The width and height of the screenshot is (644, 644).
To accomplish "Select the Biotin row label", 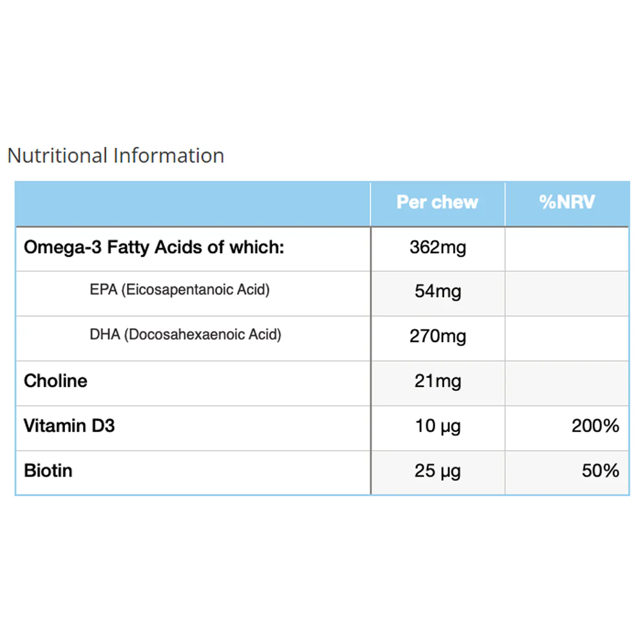I will [x=48, y=471].
